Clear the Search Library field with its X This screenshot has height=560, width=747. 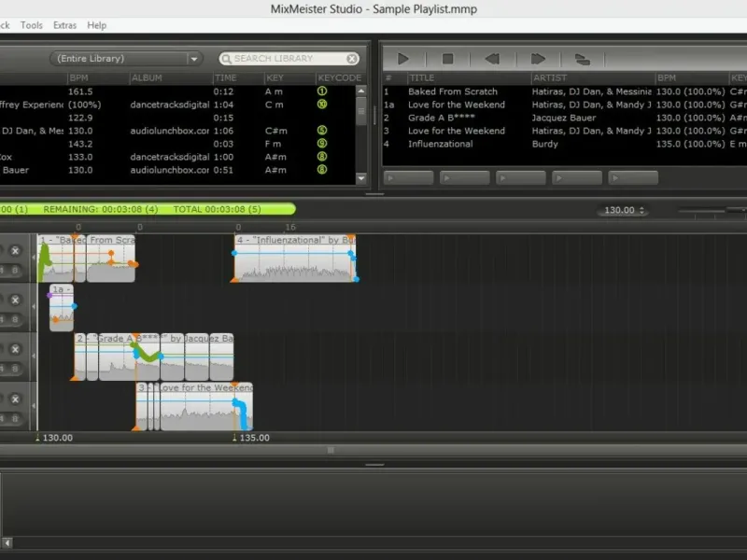tap(352, 59)
